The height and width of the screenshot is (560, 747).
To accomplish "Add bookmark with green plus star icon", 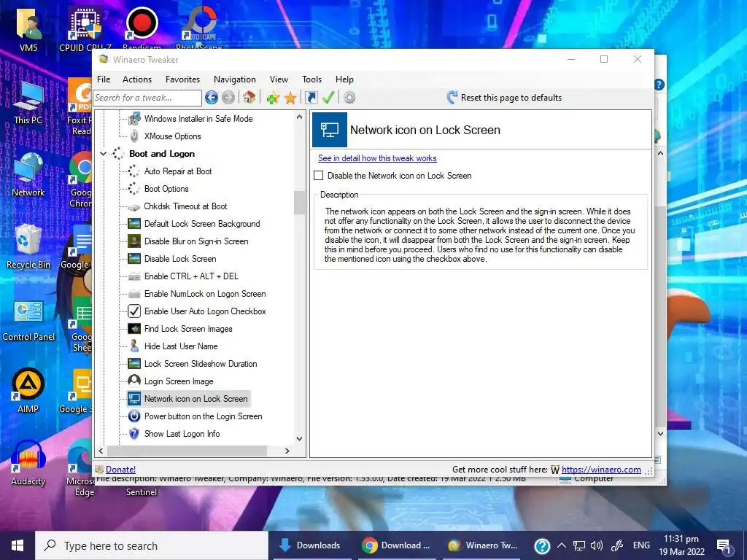I will [273, 98].
